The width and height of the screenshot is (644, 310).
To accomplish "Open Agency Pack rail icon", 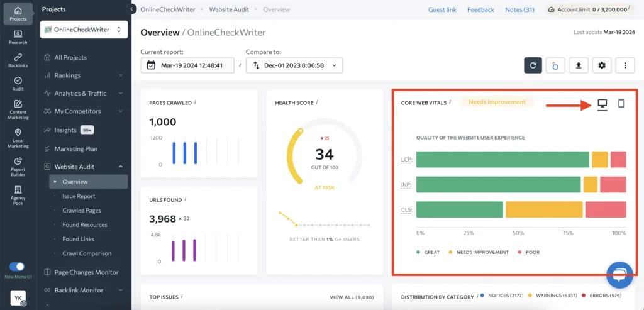I will pos(18,196).
